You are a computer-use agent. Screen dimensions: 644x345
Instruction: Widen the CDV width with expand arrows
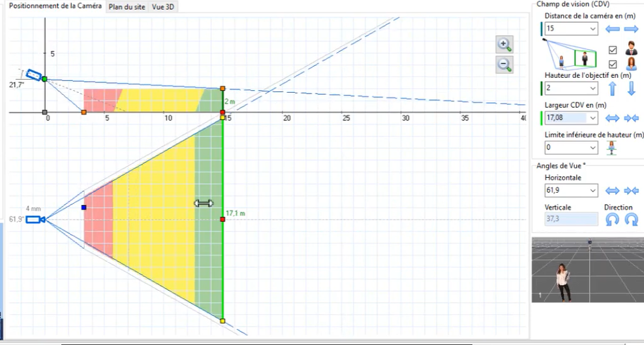click(612, 118)
